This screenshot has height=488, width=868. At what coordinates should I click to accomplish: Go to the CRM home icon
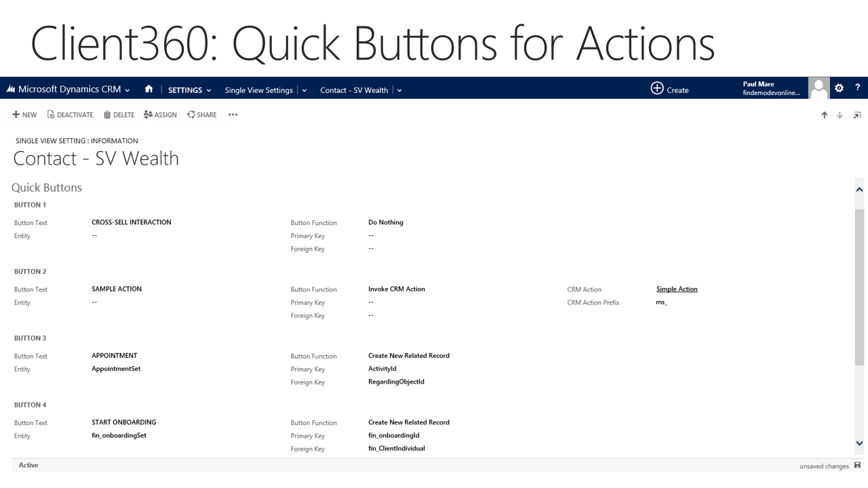pyautogui.click(x=149, y=89)
